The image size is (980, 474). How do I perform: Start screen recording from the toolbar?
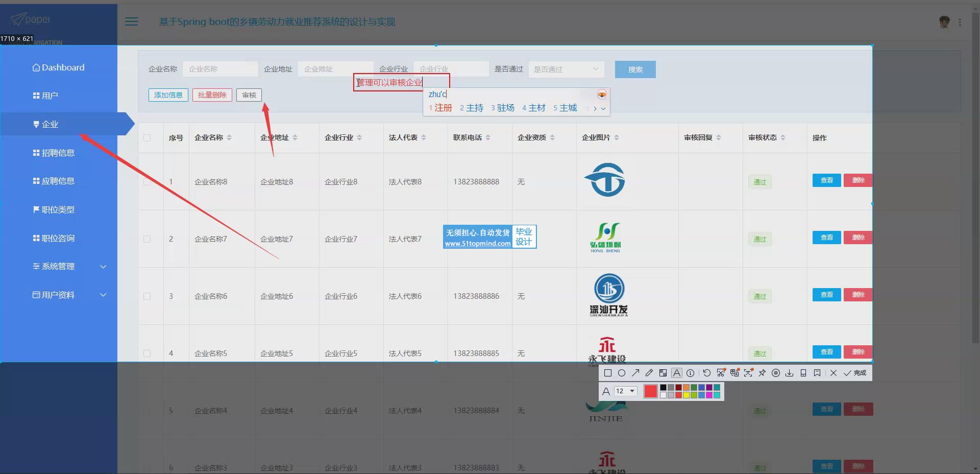tap(776, 373)
